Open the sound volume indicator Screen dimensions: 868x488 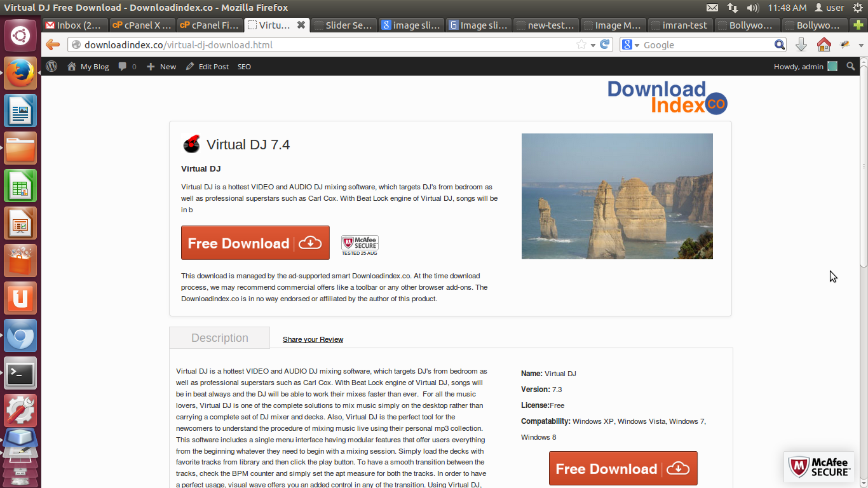(x=753, y=8)
